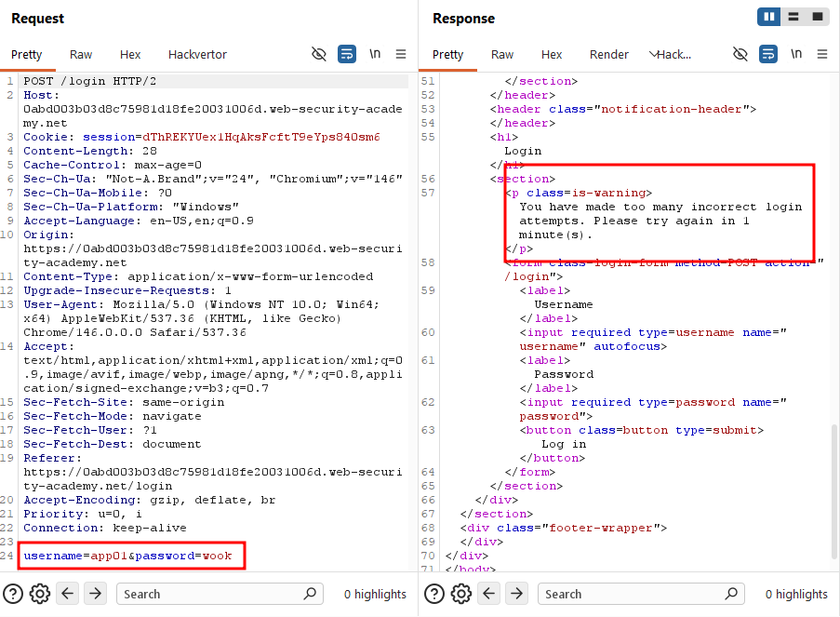Screen dimensions: 840x617
Task: Open Response panel hamburger menu
Action: click(822, 54)
